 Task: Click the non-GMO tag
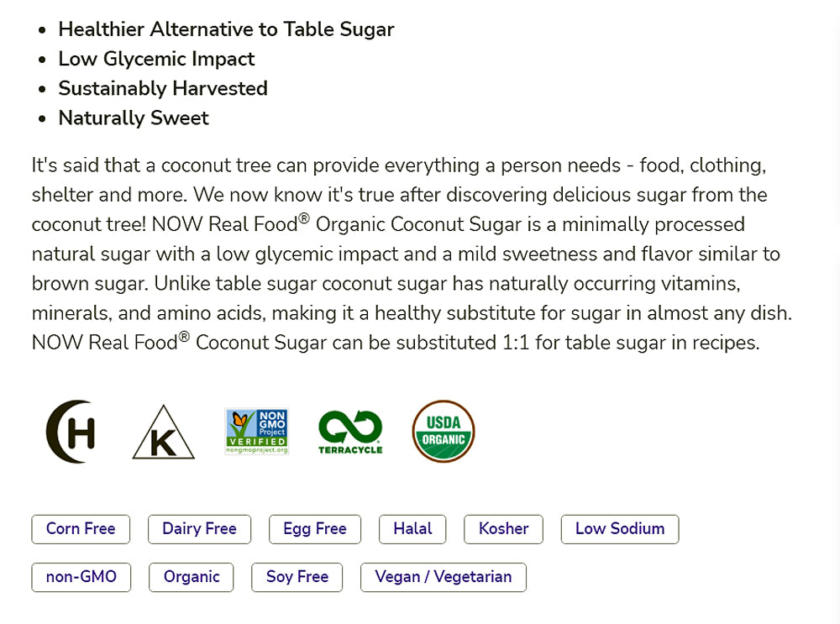coord(81,577)
